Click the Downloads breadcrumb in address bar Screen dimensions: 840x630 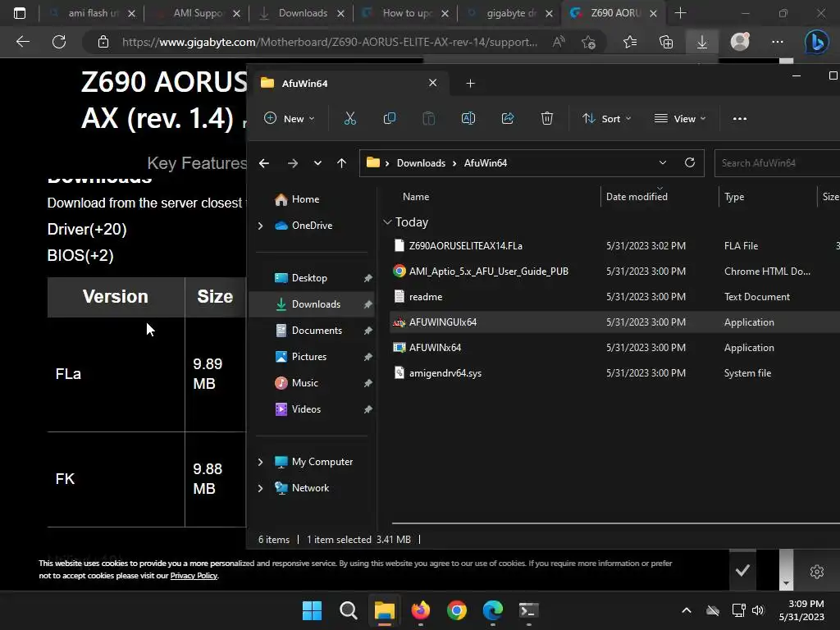pyautogui.click(x=421, y=163)
